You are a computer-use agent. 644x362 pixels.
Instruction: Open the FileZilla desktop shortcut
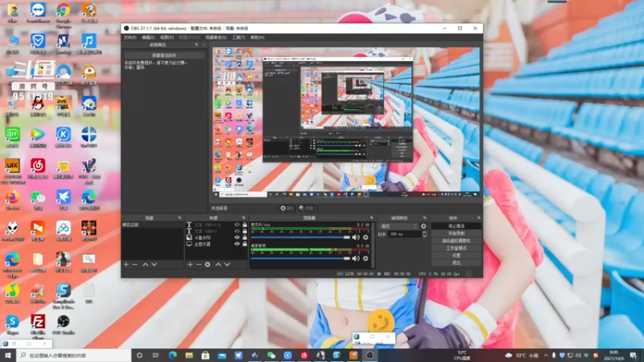38,327
